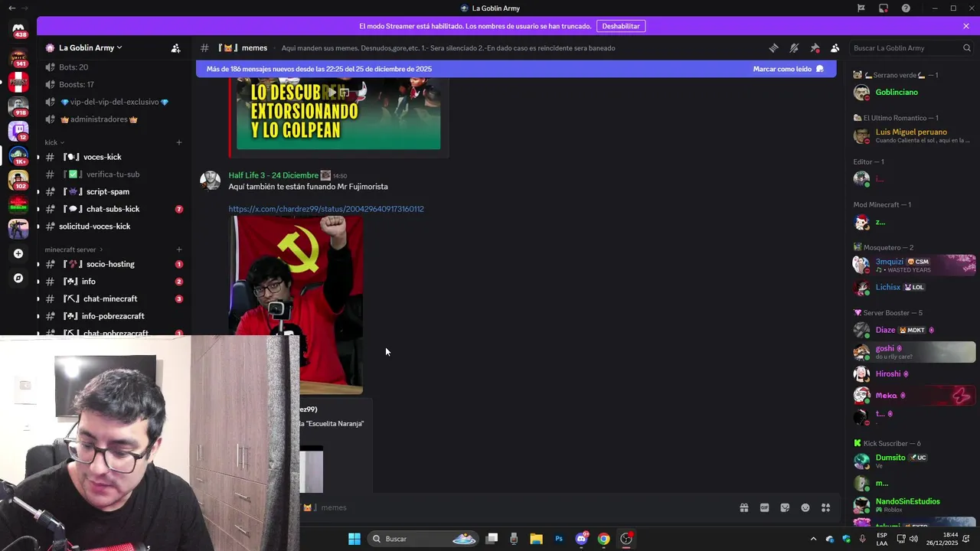Click member Meka in member list
The height and width of the screenshot is (551, 980).
pyautogui.click(x=913, y=396)
